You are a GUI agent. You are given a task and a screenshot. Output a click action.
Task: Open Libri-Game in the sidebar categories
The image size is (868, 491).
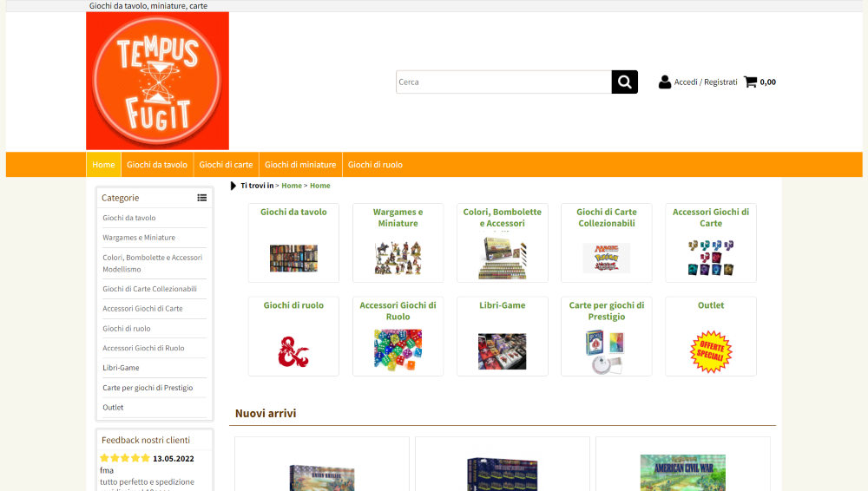click(121, 368)
